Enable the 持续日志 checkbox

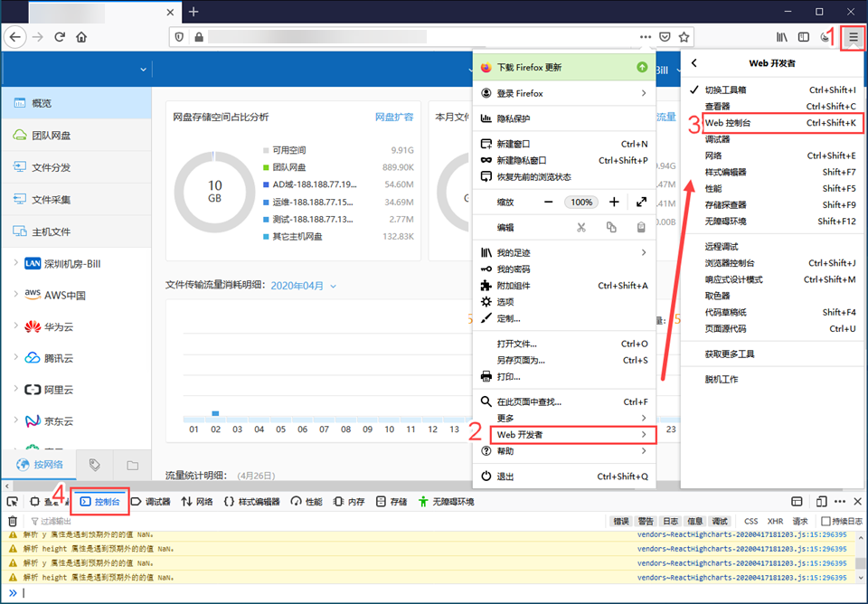pos(826,521)
